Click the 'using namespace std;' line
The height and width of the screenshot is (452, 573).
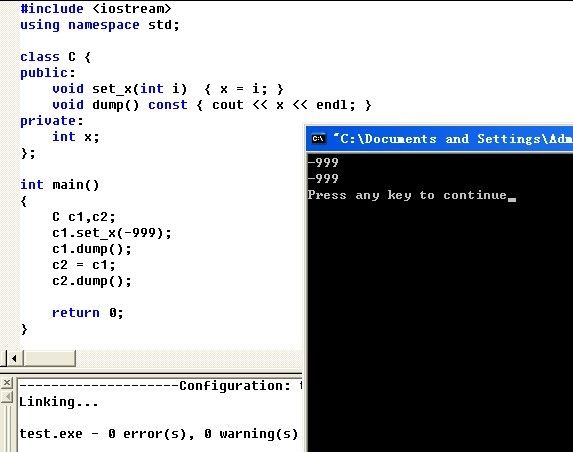pos(100,25)
